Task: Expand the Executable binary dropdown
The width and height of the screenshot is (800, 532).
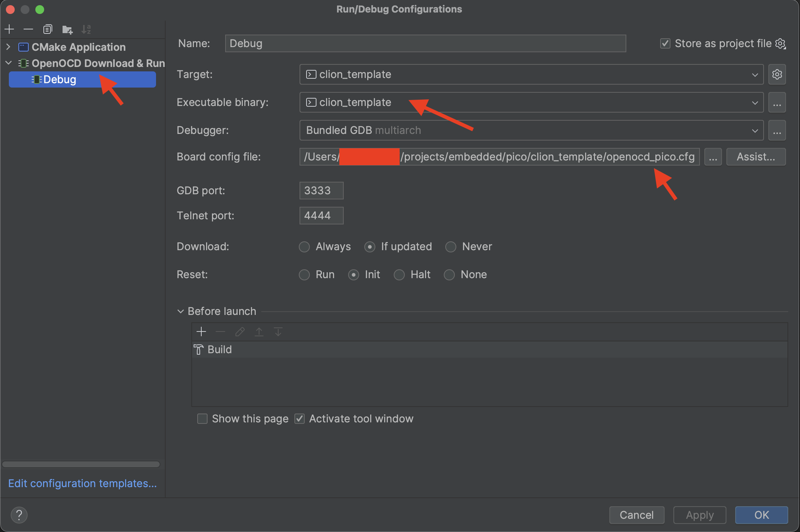Action: click(x=754, y=102)
